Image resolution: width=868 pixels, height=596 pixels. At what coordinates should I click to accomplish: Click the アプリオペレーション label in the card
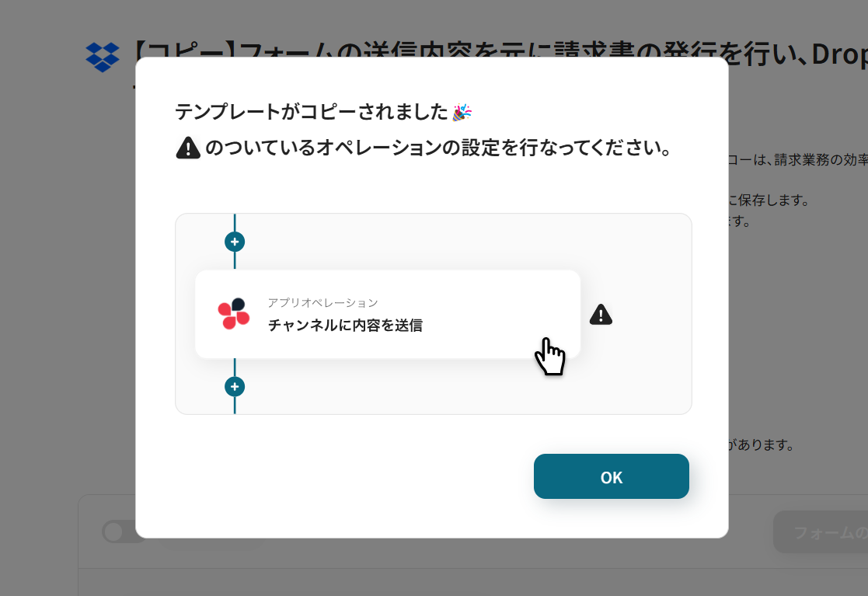click(322, 303)
